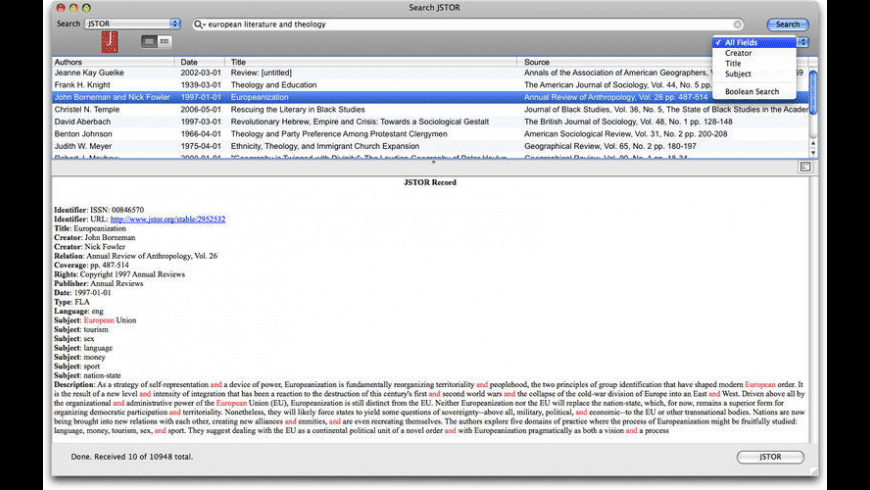
Task: Click the results list scrollbar thumb
Action: click(x=813, y=92)
